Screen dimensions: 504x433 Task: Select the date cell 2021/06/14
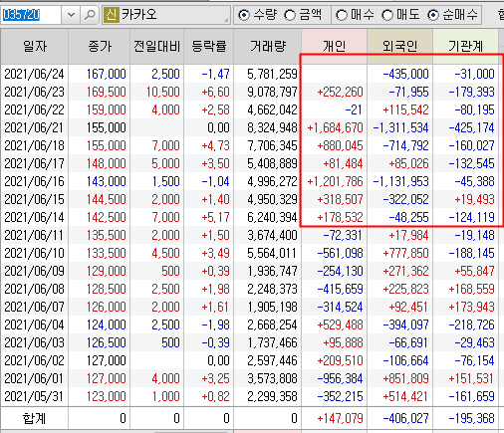(x=34, y=217)
